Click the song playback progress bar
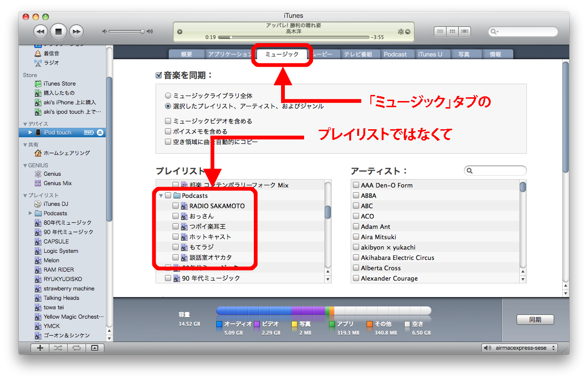588x376 pixels. click(294, 37)
